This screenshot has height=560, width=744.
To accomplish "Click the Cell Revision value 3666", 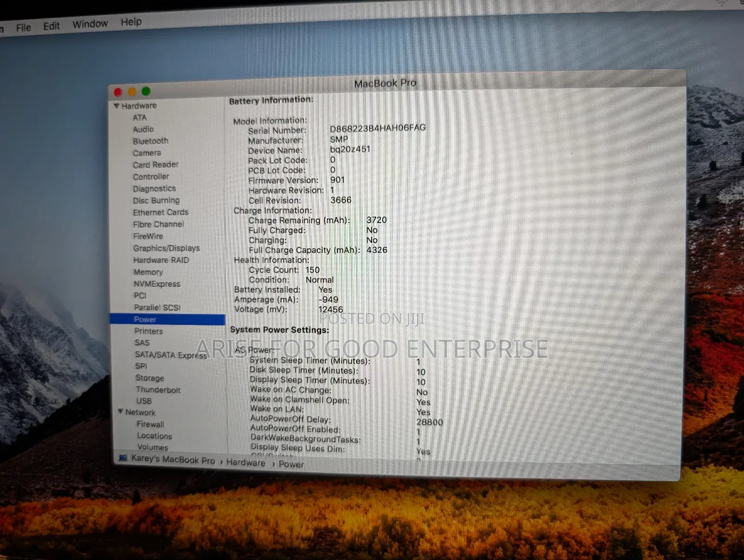I will tap(341, 200).
